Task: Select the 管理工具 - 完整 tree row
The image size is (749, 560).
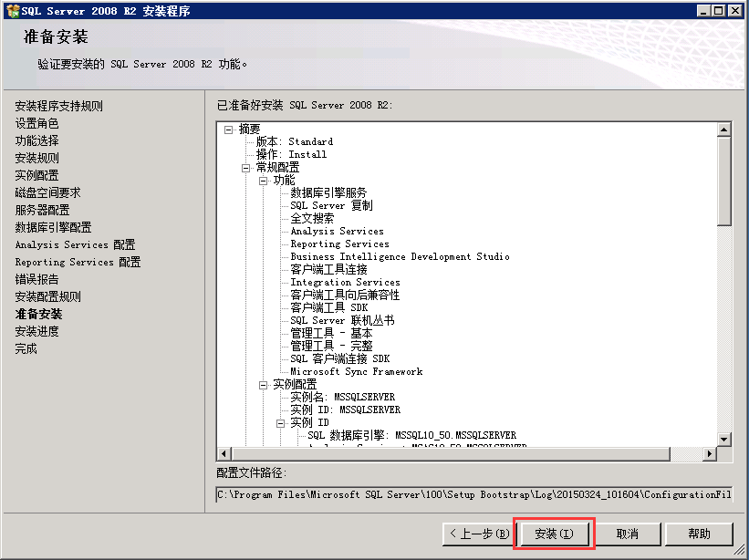Action: (x=331, y=346)
